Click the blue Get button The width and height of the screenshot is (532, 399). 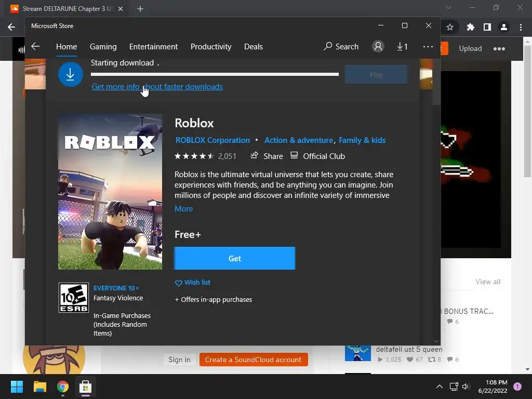pos(234,259)
